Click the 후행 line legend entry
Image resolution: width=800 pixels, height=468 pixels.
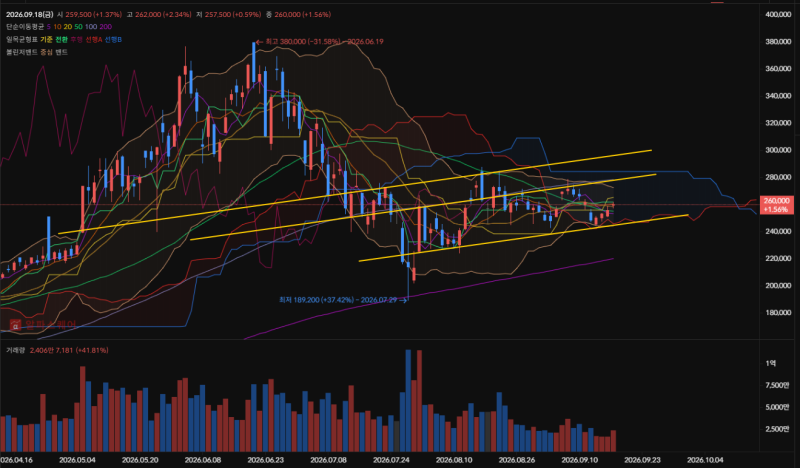coord(77,39)
